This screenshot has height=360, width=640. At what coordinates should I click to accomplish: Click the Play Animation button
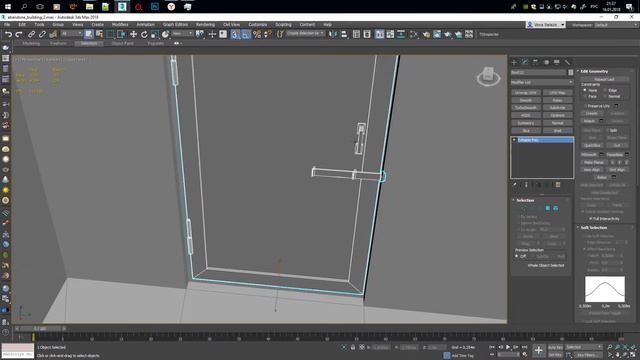point(508,347)
